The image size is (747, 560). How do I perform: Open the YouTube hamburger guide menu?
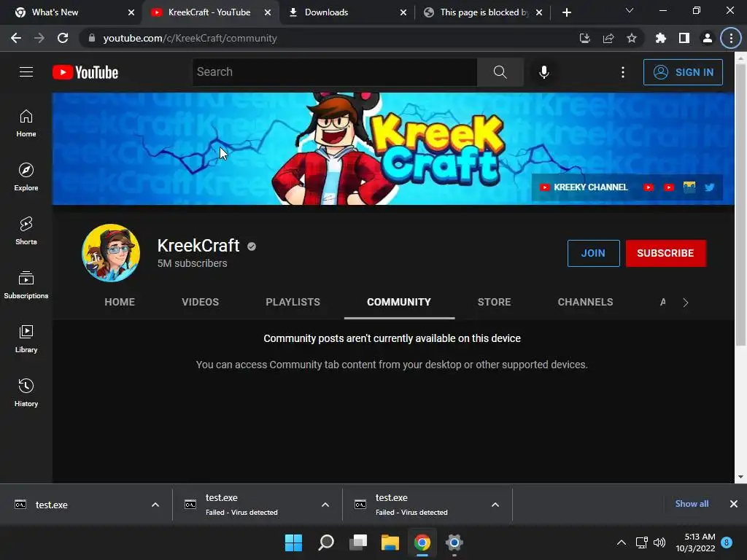[26, 72]
